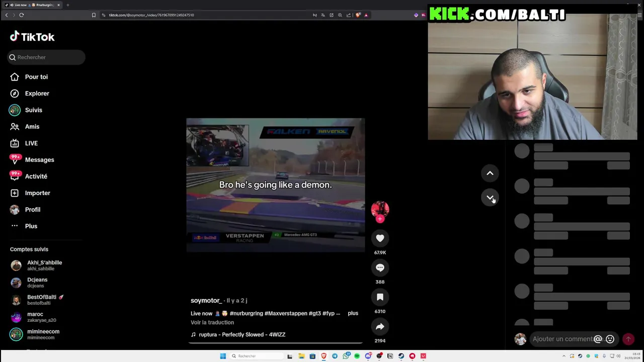The height and width of the screenshot is (362, 644).
Task: Click the taskbar Rechercher search box
Action: pyautogui.click(x=257, y=356)
